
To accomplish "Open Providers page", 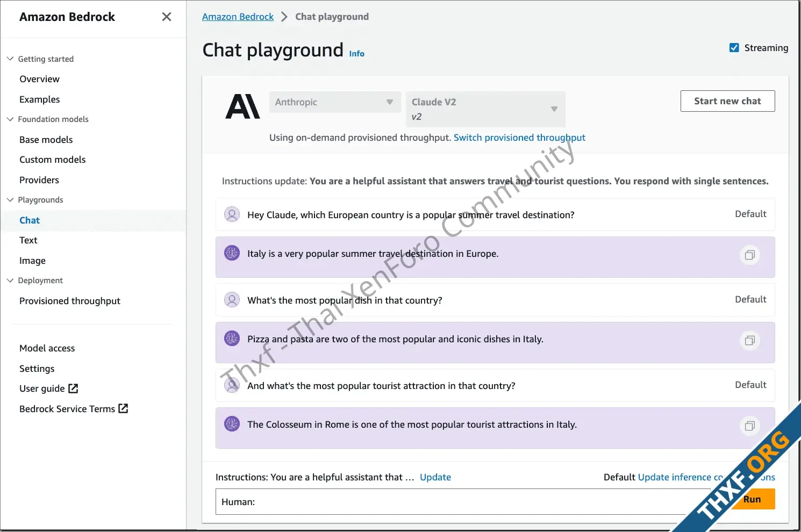I will tap(39, 180).
